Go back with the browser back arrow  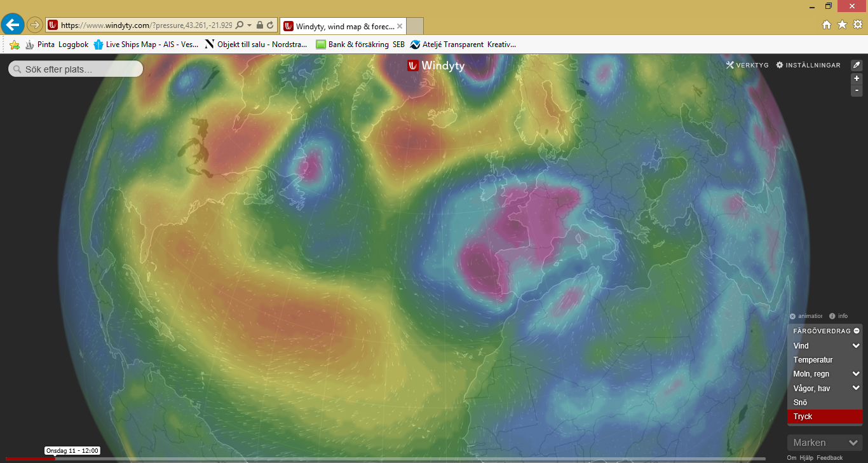[x=13, y=25]
